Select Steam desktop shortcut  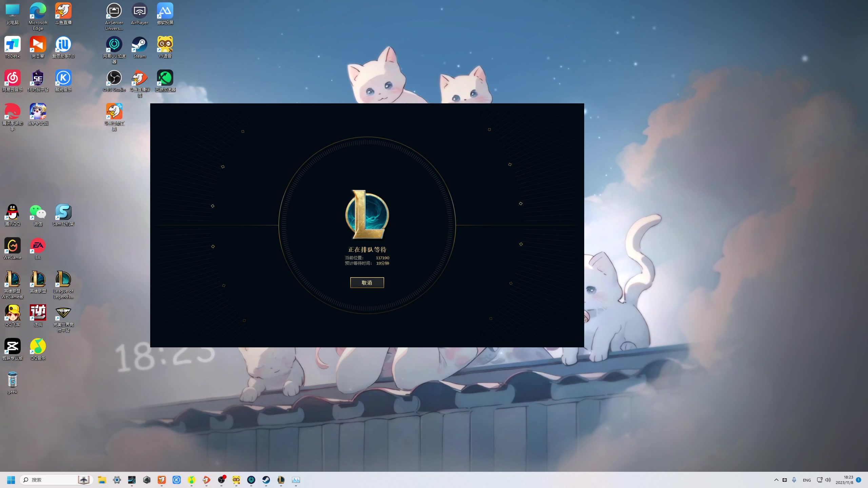click(139, 48)
